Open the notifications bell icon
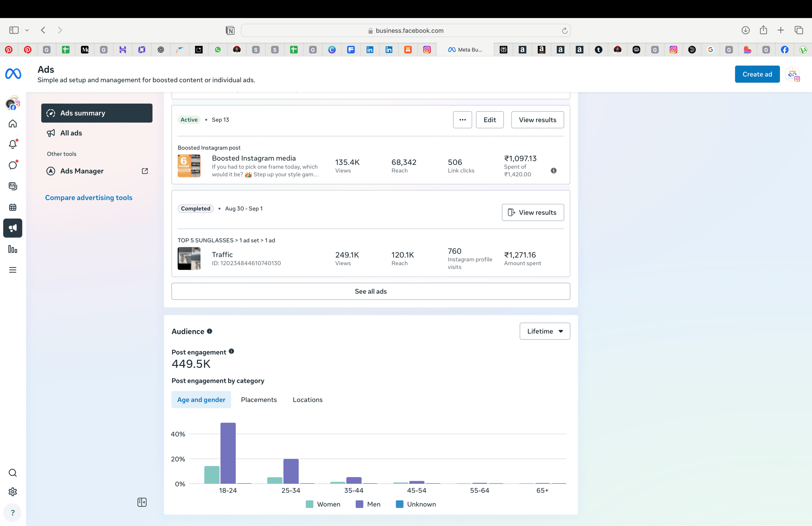 point(13,144)
